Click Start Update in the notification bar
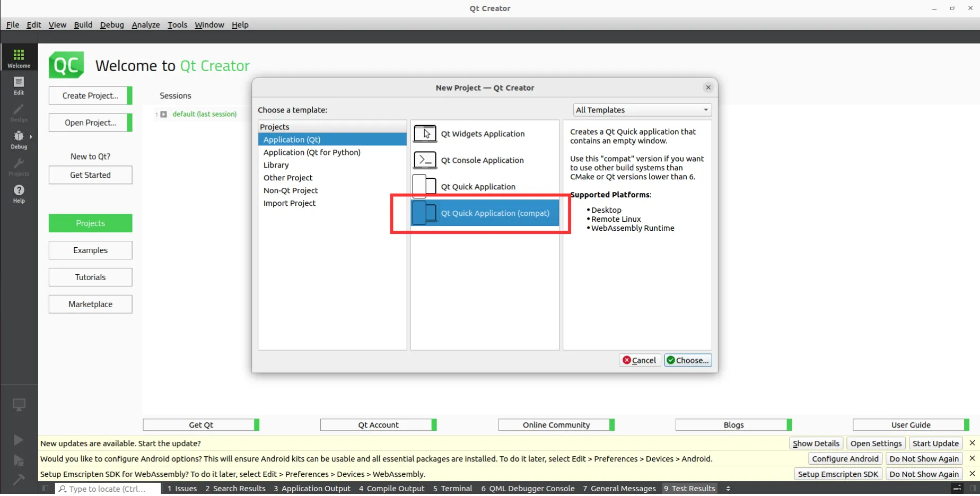Screen dimensions: 980x496 (935, 443)
